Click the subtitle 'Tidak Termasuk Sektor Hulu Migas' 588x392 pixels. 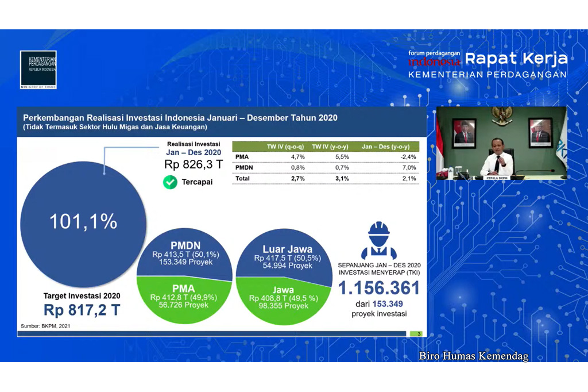[x=115, y=127]
